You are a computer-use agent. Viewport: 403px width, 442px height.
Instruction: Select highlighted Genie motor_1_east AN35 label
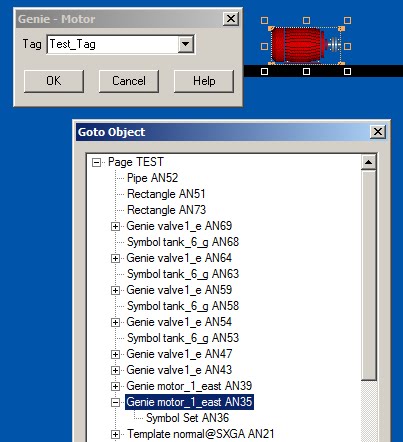pyautogui.click(x=189, y=402)
